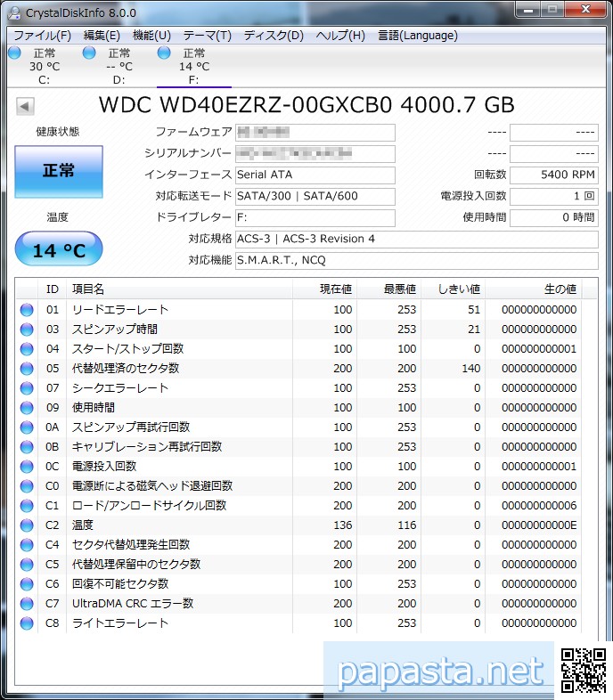Viewport: 613px width, 700px height.
Task: Open the 言語(Language) menu
Action: coord(418,36)
